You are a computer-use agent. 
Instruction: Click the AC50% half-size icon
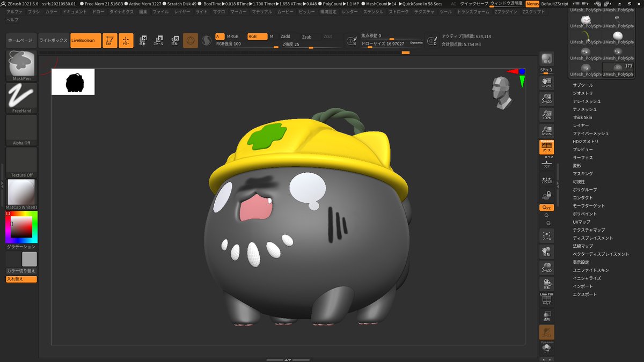tap(546, 130)
